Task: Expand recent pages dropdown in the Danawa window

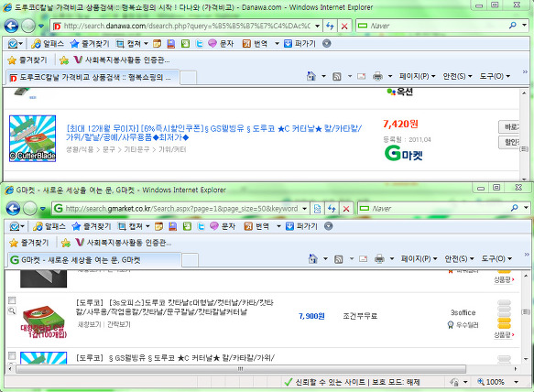Action: point(41,26)
